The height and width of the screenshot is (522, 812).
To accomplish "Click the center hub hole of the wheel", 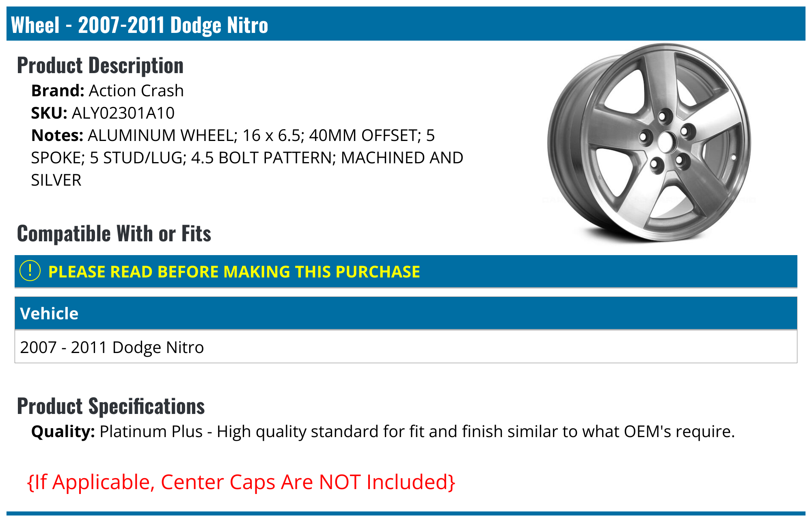I will point(665,142).
